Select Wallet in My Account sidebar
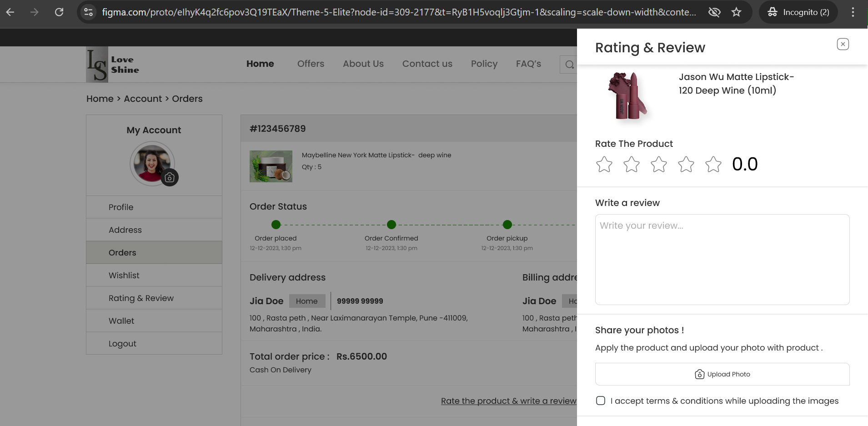The image size is (868, 426). 154,321
